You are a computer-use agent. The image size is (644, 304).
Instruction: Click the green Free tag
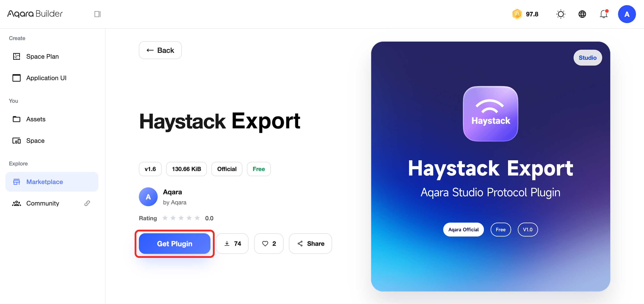[259, 169]
